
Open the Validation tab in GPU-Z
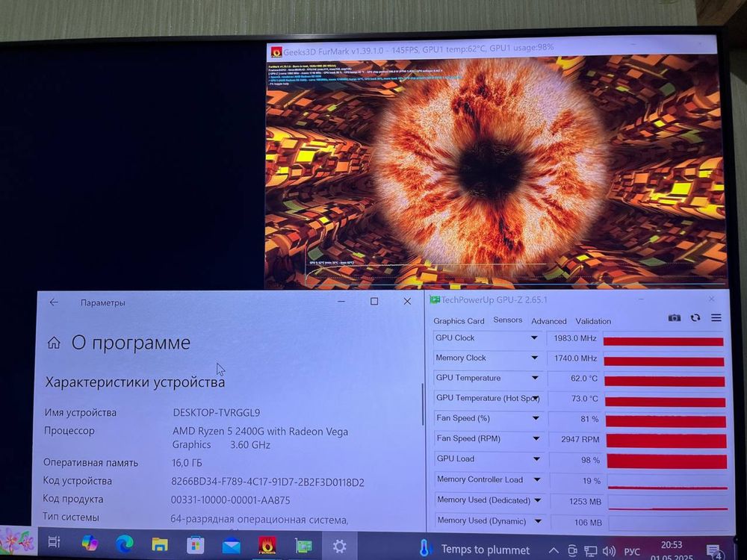pos(593,321)
